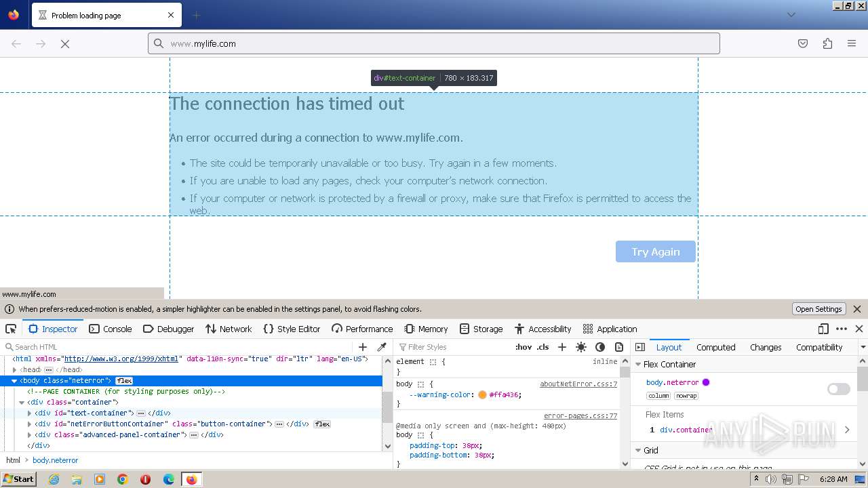Screen dimensions: 868x488
Task: Open the Style Editor tab
Action: click(x=292, y=329)
